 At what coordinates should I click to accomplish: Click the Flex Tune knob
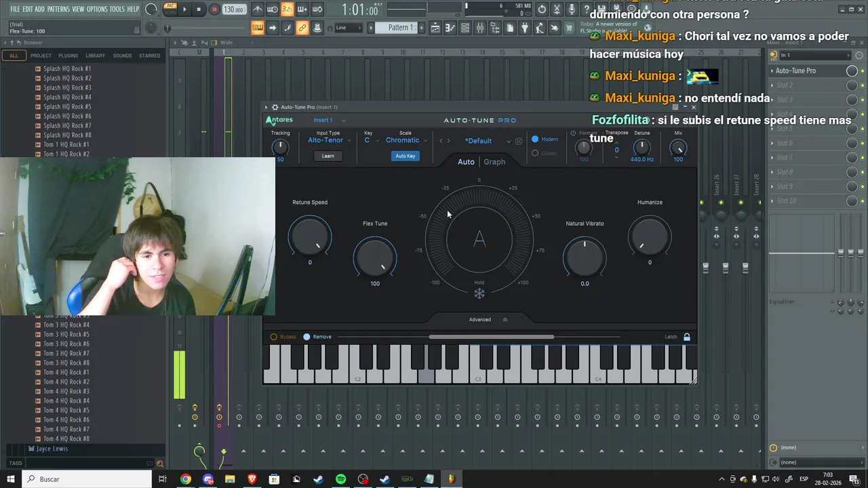(x=375, y=258)
